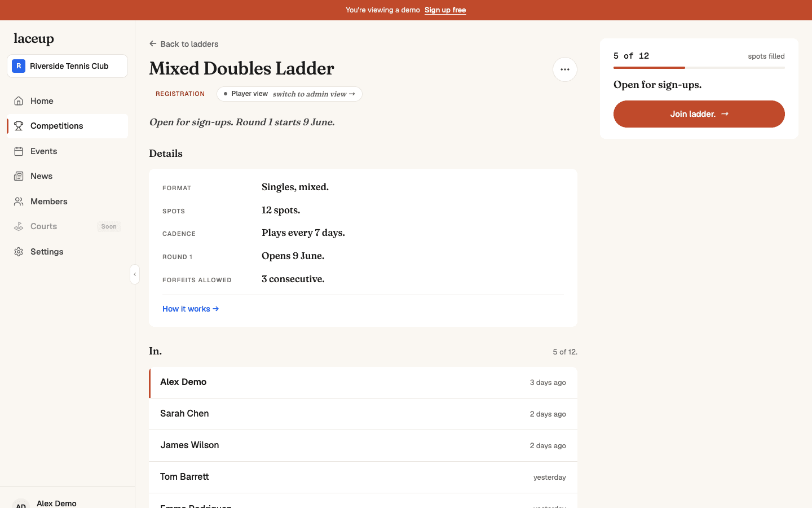Collapse the sidebar with the chevron handle
The height and width of the screenshot is (508, 812).
(x=135, y=274)
